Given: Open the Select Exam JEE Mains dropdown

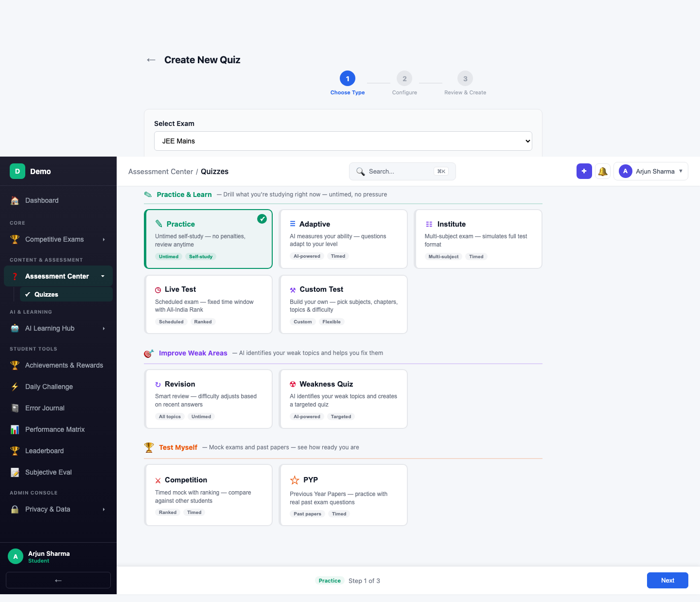Looking at the screenshot, I should pyautogui.click(x=343, y=141).
